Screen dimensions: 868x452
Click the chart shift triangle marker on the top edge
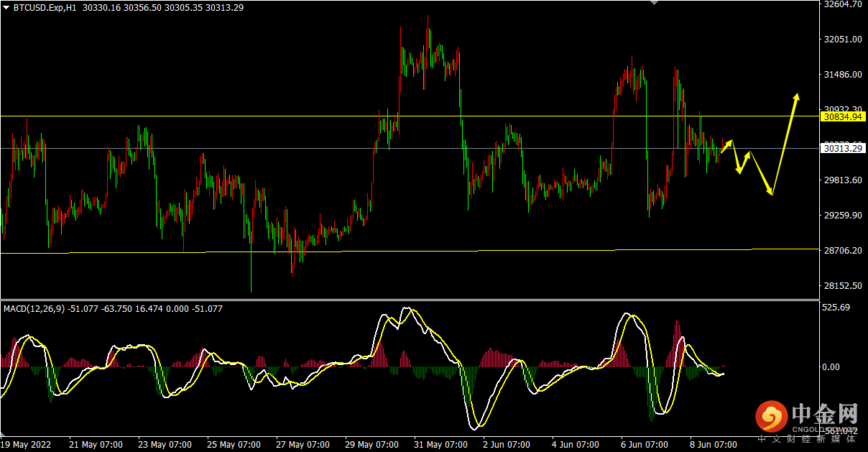pyautogui.click(x=653, y=3)
